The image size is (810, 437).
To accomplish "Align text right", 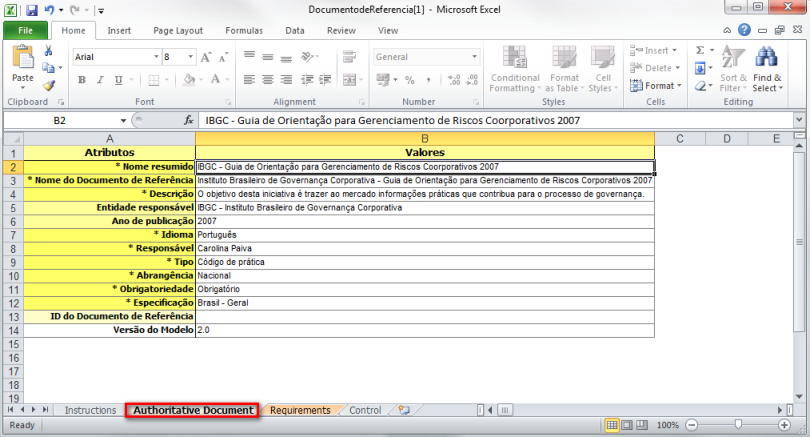I will point(286,80).
